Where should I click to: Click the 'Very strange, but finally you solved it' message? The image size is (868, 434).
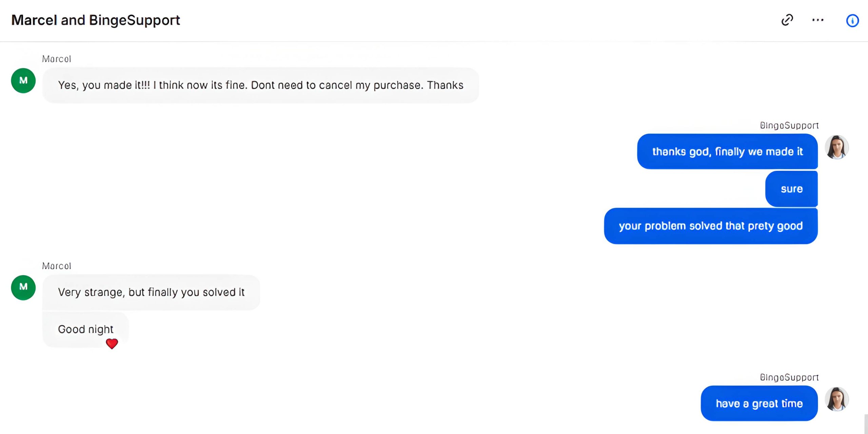151,292
